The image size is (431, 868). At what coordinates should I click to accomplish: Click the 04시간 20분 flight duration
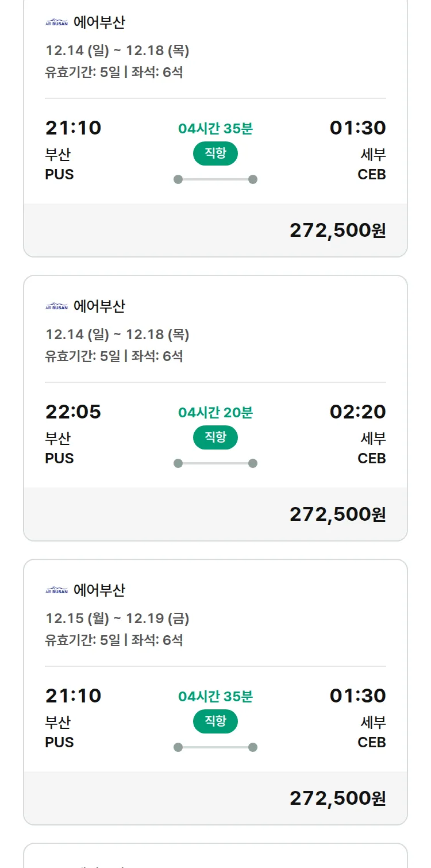215,413
